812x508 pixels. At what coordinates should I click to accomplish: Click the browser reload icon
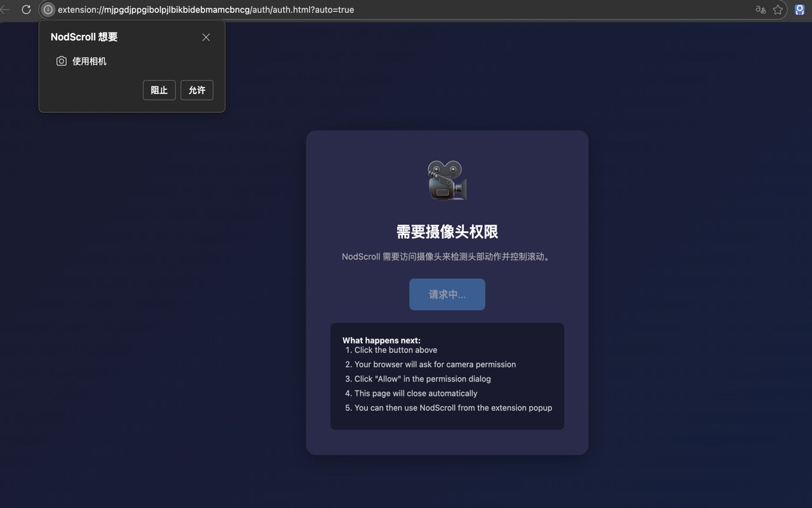(26, 10)
